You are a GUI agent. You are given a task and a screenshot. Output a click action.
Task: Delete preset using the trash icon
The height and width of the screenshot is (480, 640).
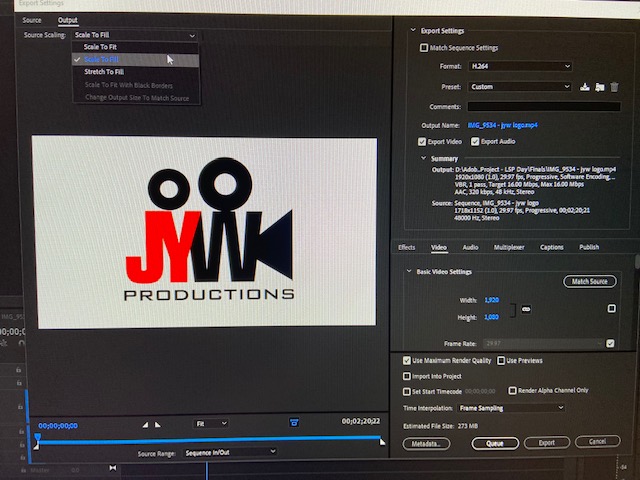point(614,87)
